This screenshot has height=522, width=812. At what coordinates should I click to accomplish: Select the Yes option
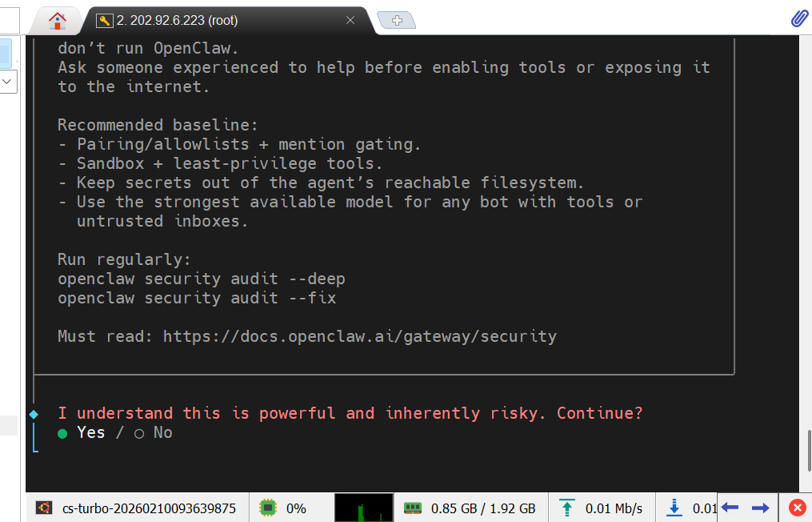point(82,432)
